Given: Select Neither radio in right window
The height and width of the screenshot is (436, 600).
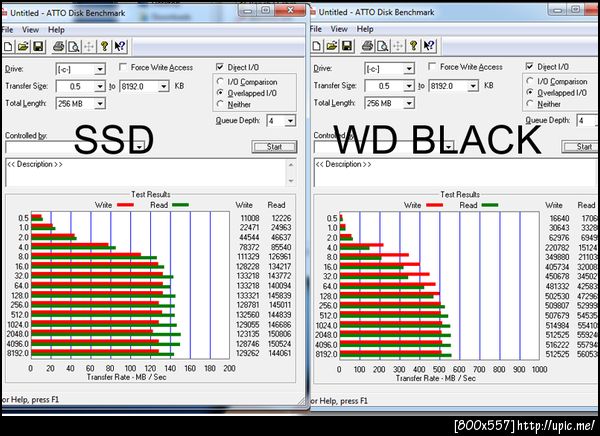Looking at the screenshot, I should click(x=530, y=103).
